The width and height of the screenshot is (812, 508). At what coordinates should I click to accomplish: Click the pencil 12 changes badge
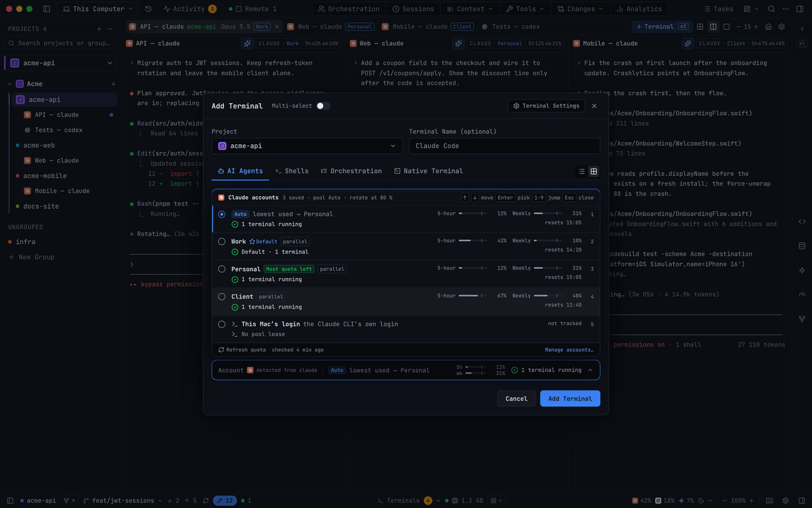point(225,500)
